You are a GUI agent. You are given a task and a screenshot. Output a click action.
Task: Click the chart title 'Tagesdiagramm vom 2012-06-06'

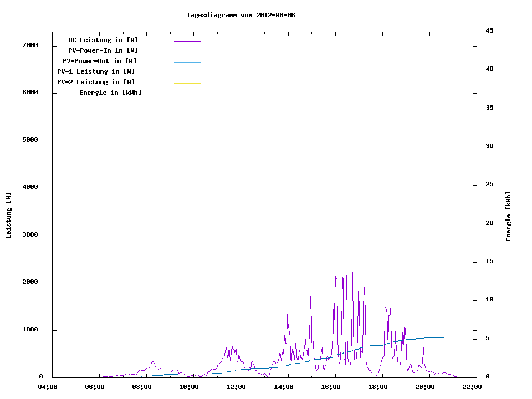click(x=241, y=15)
